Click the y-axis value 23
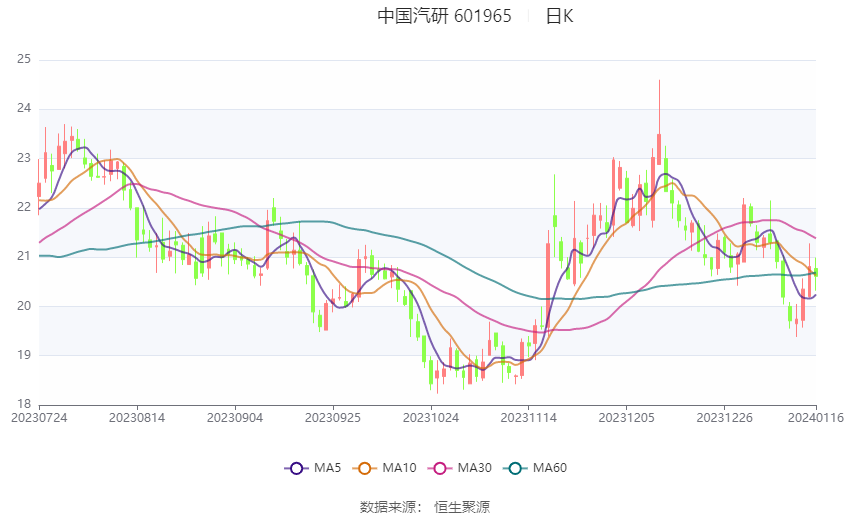This screenshot has width=850, height=517. click(24, 158)
